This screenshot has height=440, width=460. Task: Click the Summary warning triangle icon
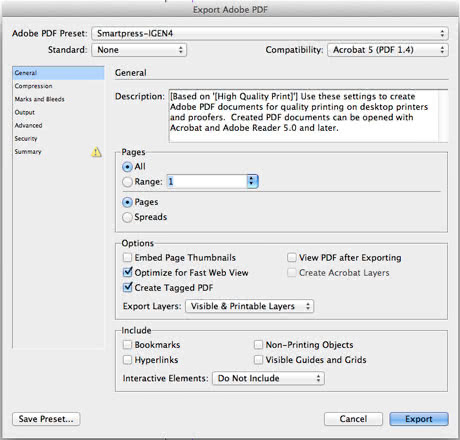click(96, 152)
